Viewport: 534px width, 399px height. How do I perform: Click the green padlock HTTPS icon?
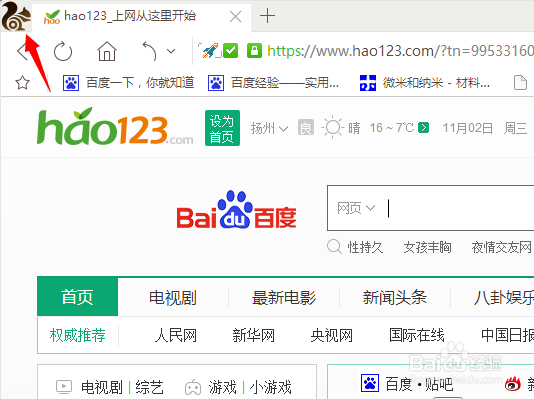254,51
